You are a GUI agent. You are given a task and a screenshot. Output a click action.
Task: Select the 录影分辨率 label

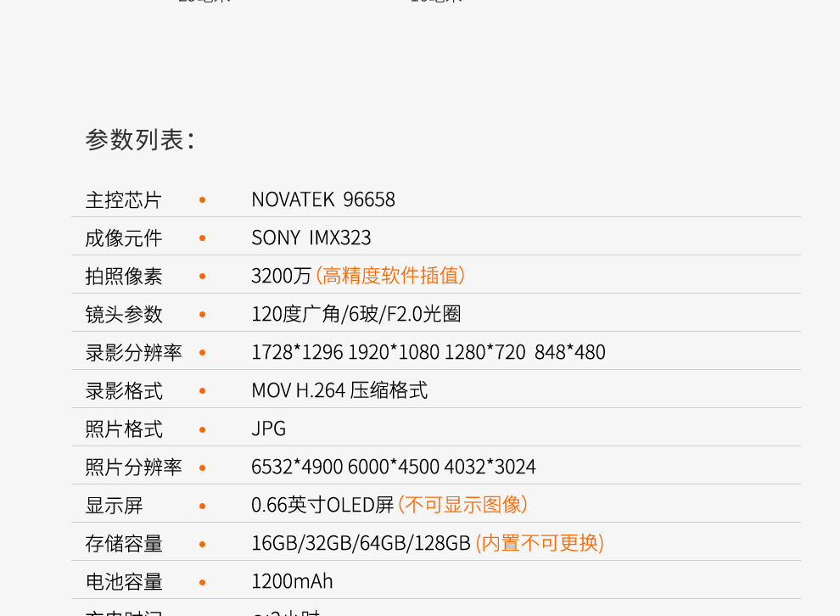[133, 353]
